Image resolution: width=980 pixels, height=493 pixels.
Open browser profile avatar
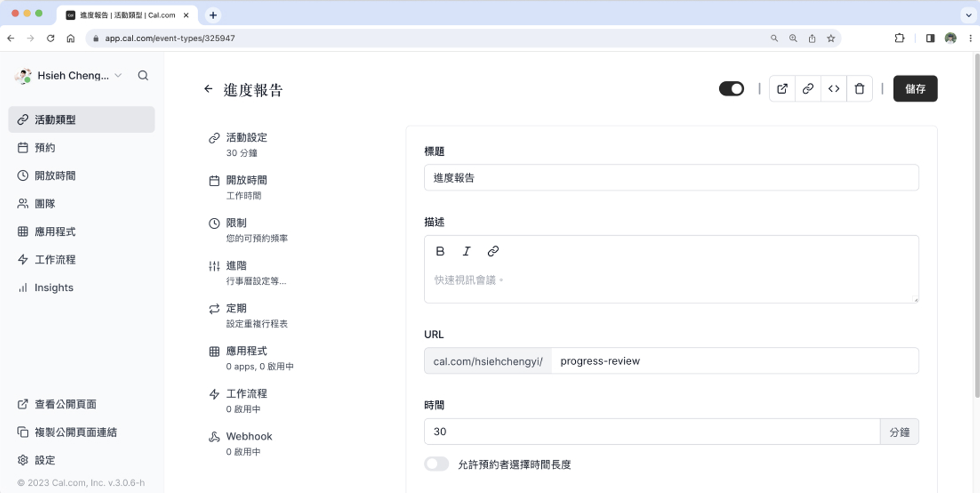tap(951, 38)
